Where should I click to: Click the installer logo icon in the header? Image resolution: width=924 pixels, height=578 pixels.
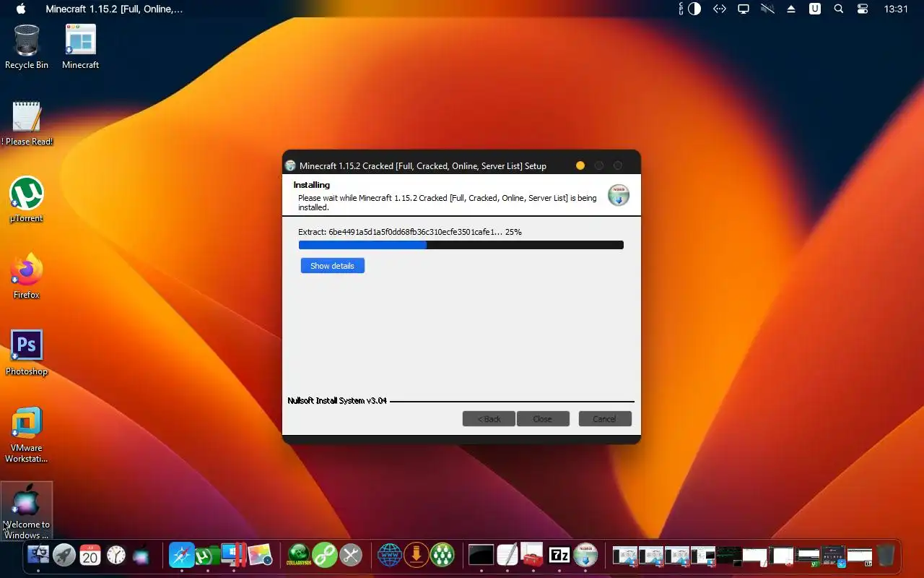[x=619, y=195]
